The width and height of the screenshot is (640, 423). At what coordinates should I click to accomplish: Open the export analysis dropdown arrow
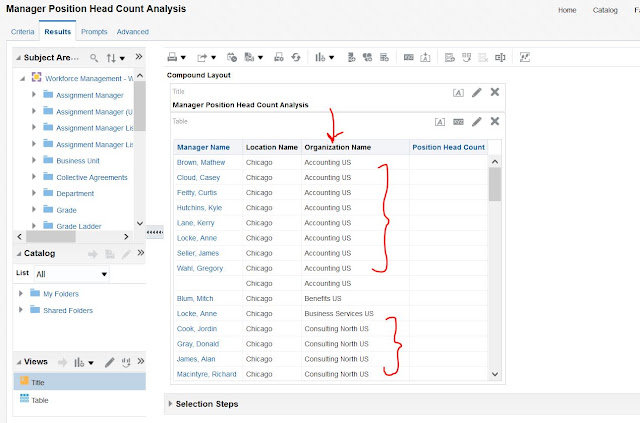click(213, 58)
